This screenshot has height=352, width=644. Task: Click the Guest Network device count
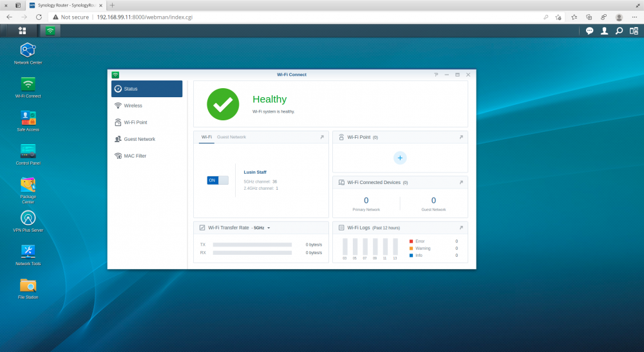433,200
